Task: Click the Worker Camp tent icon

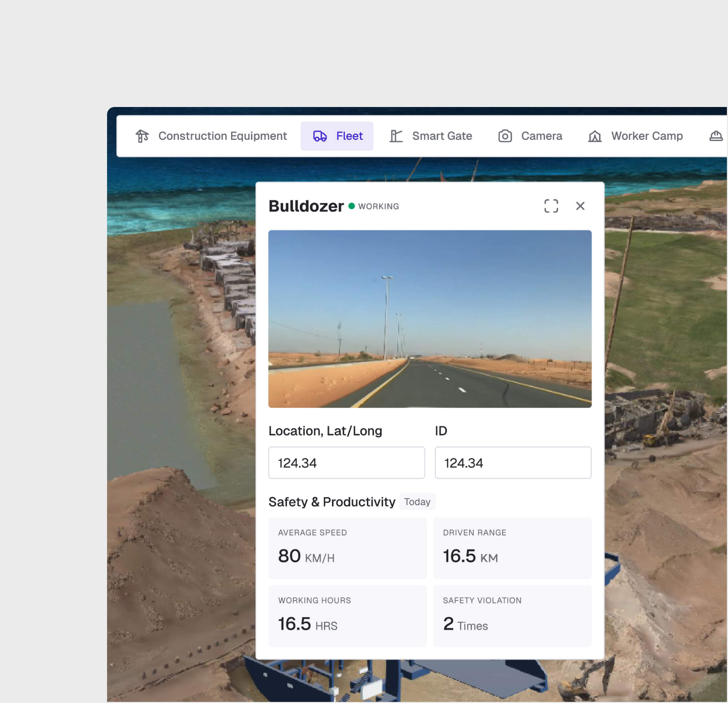Action: click(x=595, y=136)
